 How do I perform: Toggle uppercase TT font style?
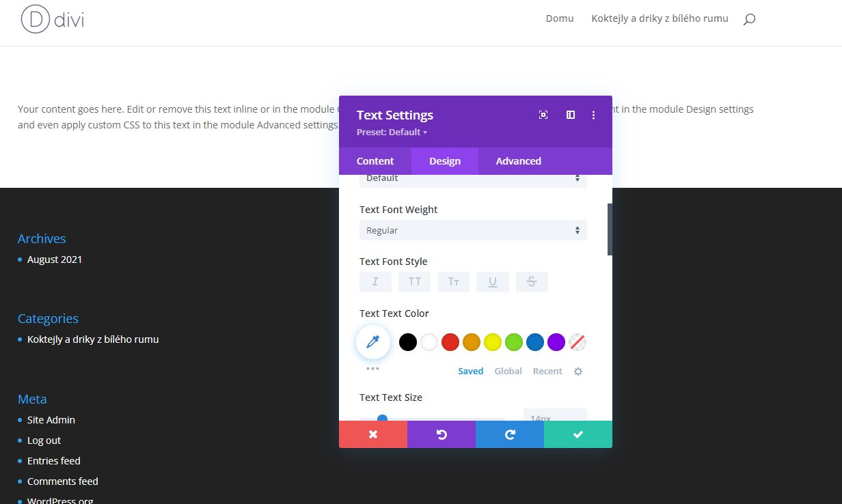[x=415, y=282]
